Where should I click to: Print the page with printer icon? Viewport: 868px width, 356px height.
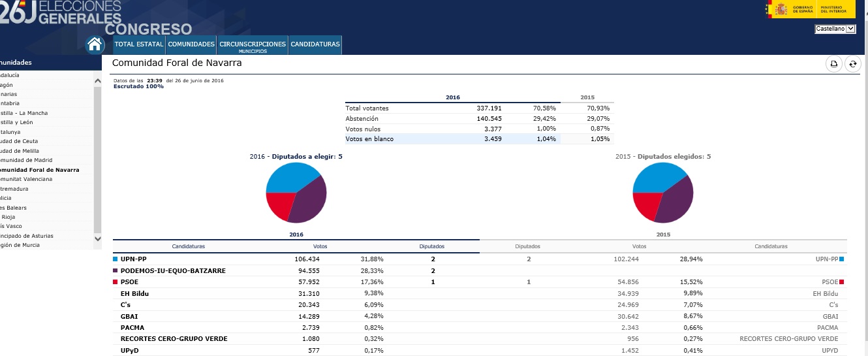pyautogui.click(x=833, y=63)
